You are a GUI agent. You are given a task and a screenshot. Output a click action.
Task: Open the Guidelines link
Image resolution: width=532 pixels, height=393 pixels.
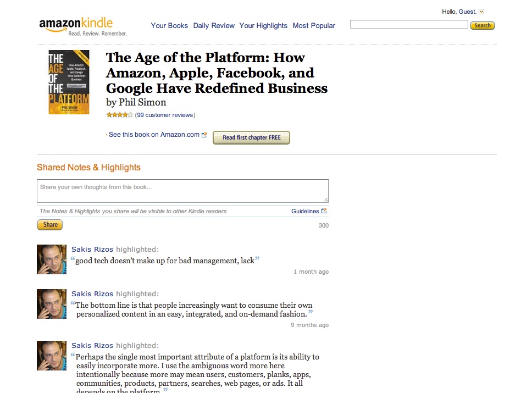[305, 211]
